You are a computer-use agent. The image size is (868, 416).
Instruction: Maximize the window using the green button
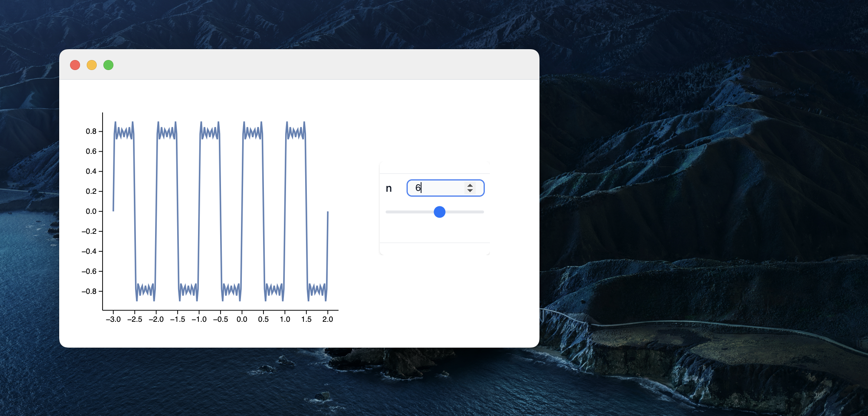[x=108, y=65]
